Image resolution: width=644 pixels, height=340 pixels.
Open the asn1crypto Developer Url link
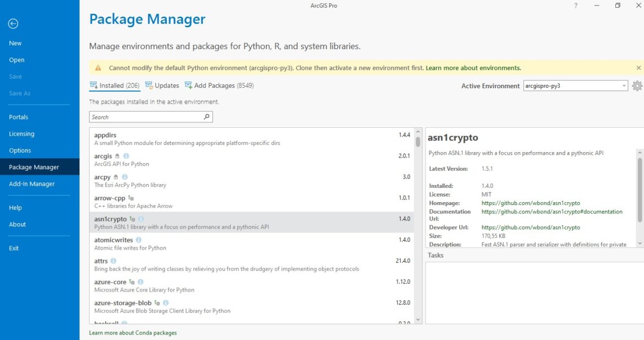click(531, 228)
